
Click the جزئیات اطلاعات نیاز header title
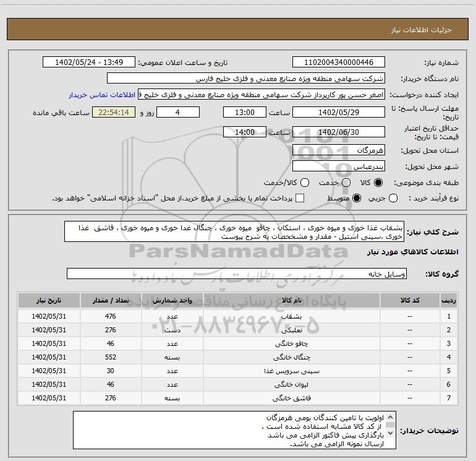(422, 30)
